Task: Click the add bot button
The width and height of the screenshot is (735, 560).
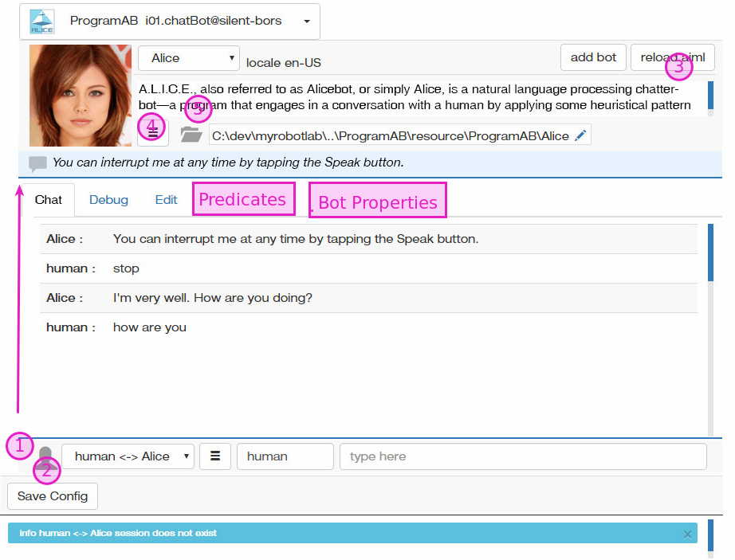Action: tap(593, 57)
